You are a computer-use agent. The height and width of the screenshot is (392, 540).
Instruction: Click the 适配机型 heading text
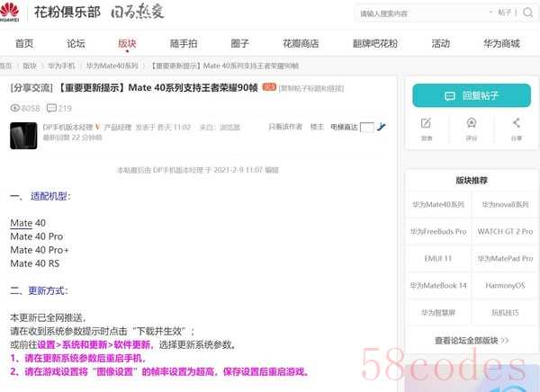[49, 196]
